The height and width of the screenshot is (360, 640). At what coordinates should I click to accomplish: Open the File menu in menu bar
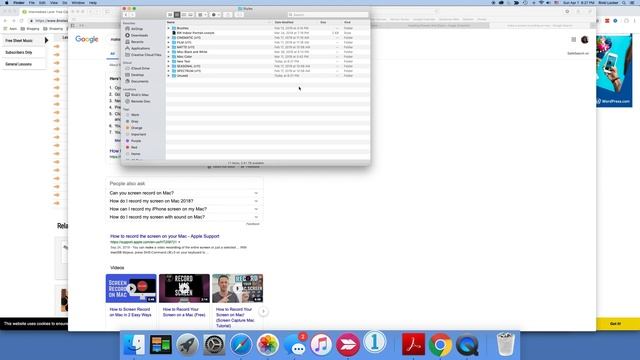point(31,2)
